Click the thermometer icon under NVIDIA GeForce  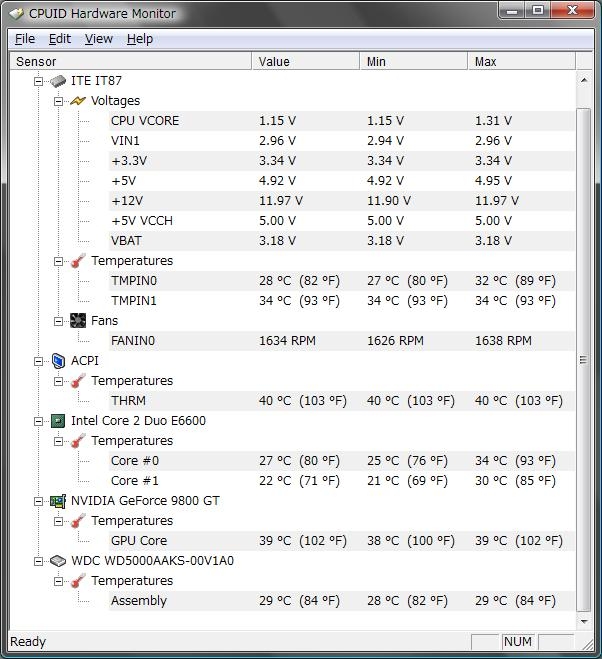pyautogui.click(x=78, y=521)
